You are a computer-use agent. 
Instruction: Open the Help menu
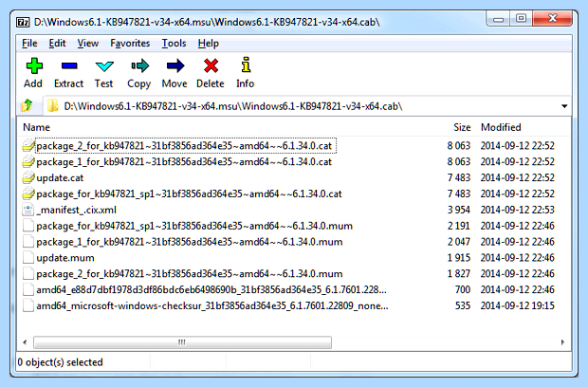[209, 44]
